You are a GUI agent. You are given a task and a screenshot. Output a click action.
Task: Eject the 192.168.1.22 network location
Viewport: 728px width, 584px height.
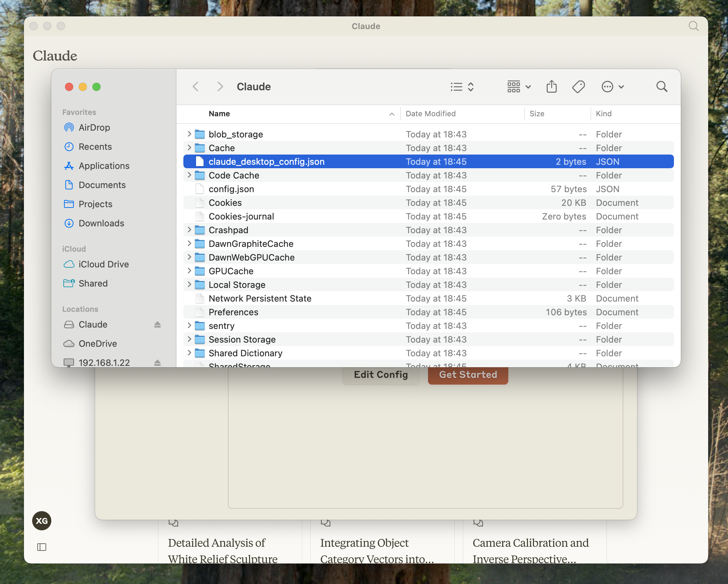[157, 362]
